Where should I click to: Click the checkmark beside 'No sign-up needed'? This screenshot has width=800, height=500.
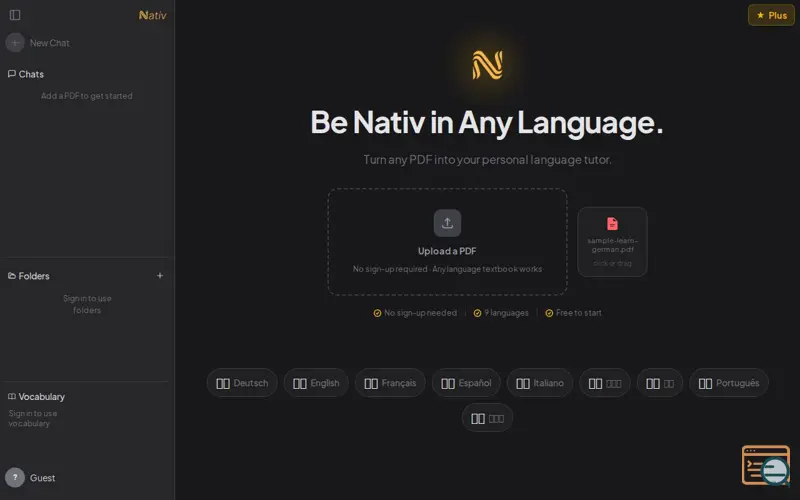pos(377,313)
